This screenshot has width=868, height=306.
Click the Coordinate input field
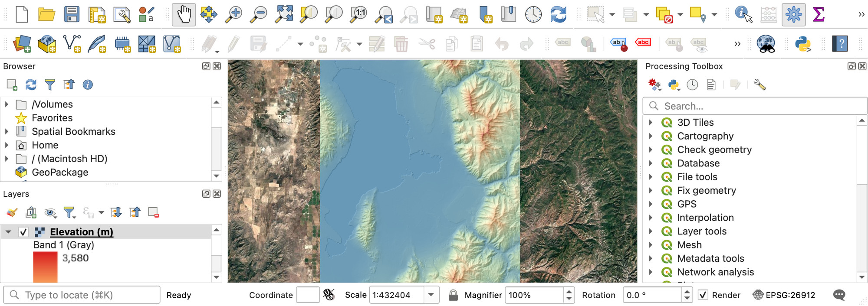[308, 295]
